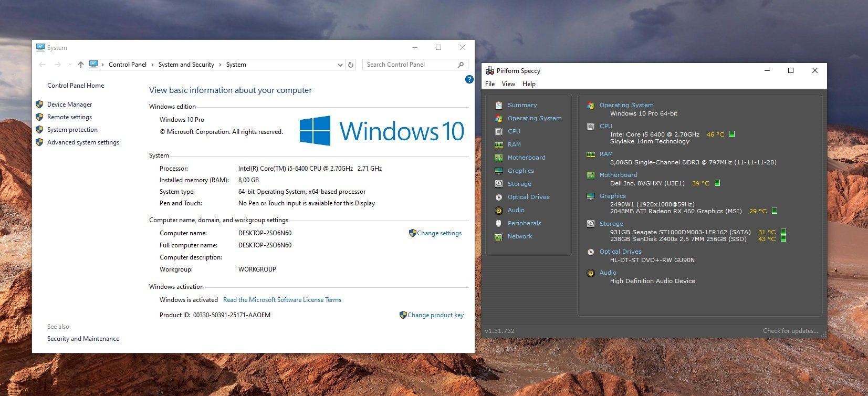Open System protection link
Viewport: 868px width, 396px height.
(x=72, y=130)
